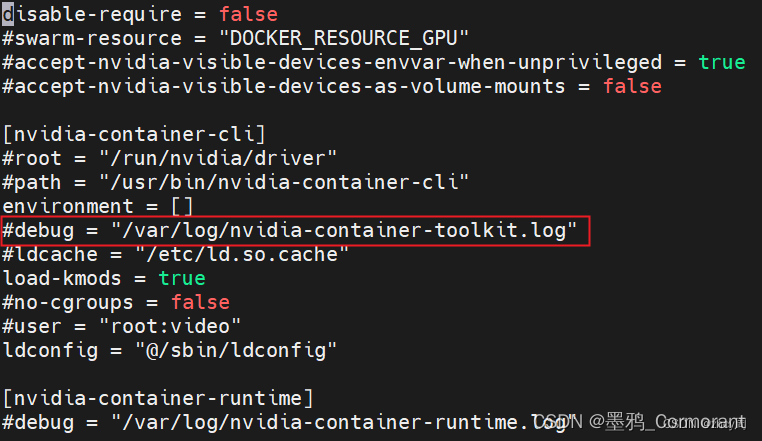The height and width of the screenshot is (441, 762).
Task: Click the false value after #no-cgroups
Action: click(x=200, y=302)
